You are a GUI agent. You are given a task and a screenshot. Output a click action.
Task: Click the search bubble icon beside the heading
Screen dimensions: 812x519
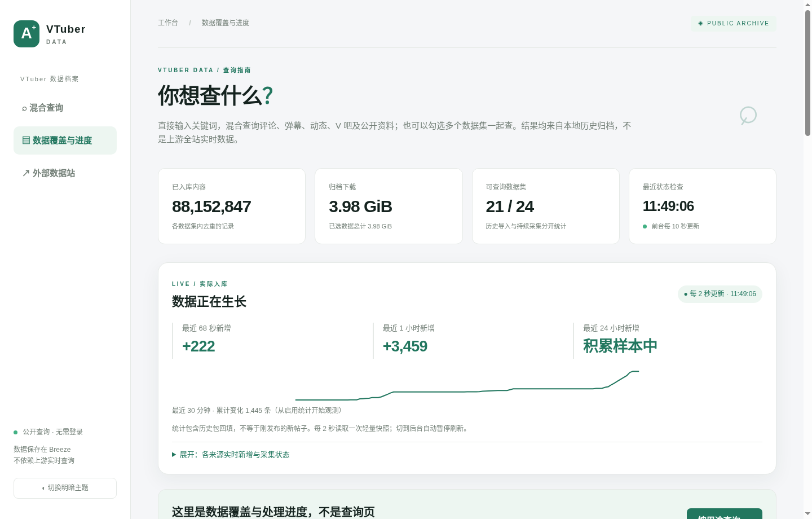pyautogui.click(x=748, y=115)
